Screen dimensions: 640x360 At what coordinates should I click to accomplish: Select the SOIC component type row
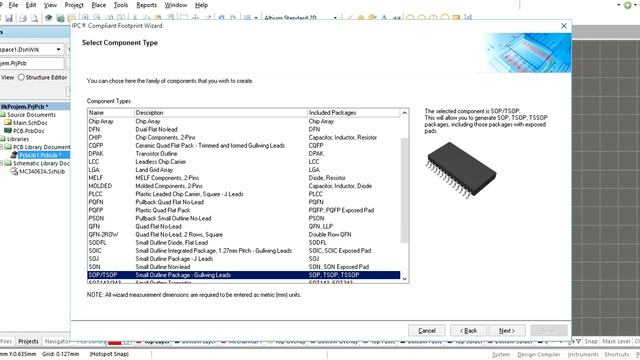point(244,251)
